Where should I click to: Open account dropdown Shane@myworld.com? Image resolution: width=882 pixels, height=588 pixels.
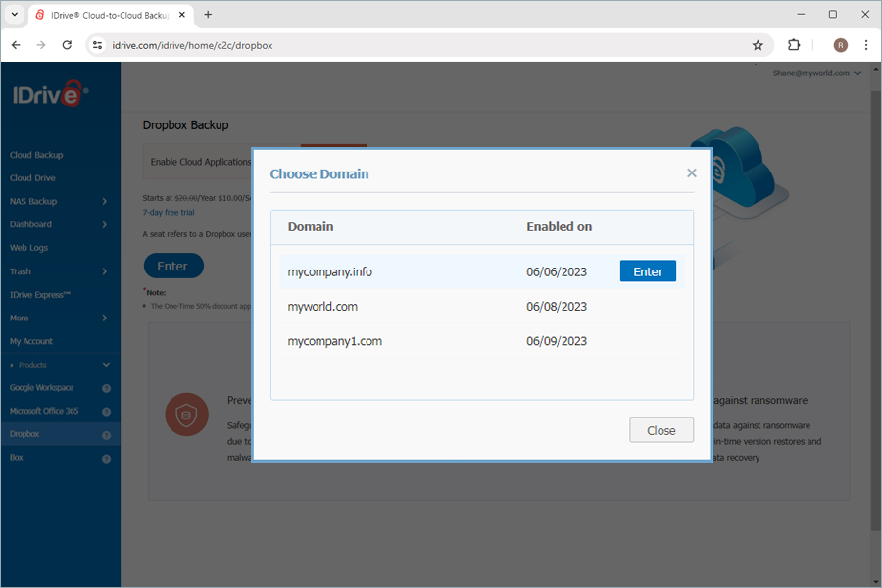point(816,73)
